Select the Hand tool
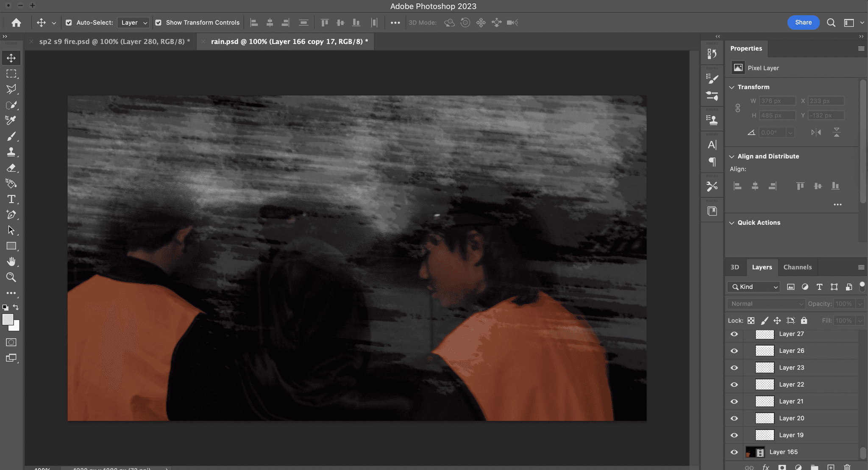This screenshot has width=868, height=470. 11,262
